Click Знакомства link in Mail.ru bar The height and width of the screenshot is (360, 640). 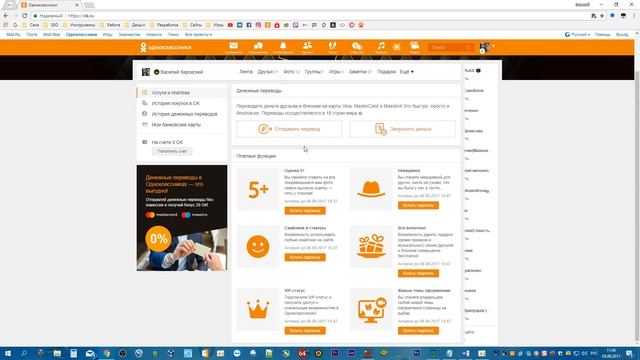point(129,35)
